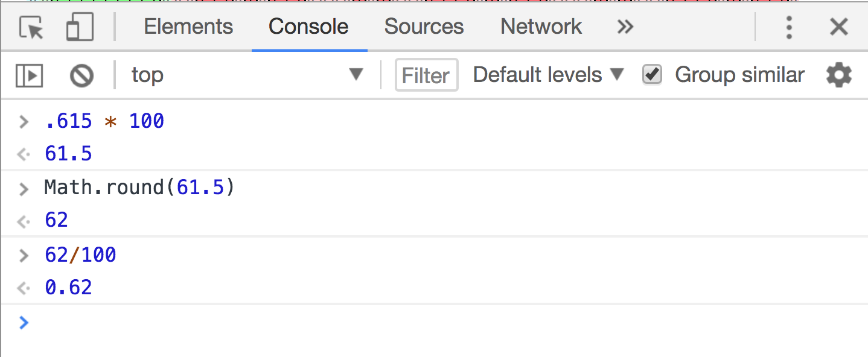868x357 pixels.
Task: Switch to the Elements tab
Action: pyautogui.click(x=188, y=27)
